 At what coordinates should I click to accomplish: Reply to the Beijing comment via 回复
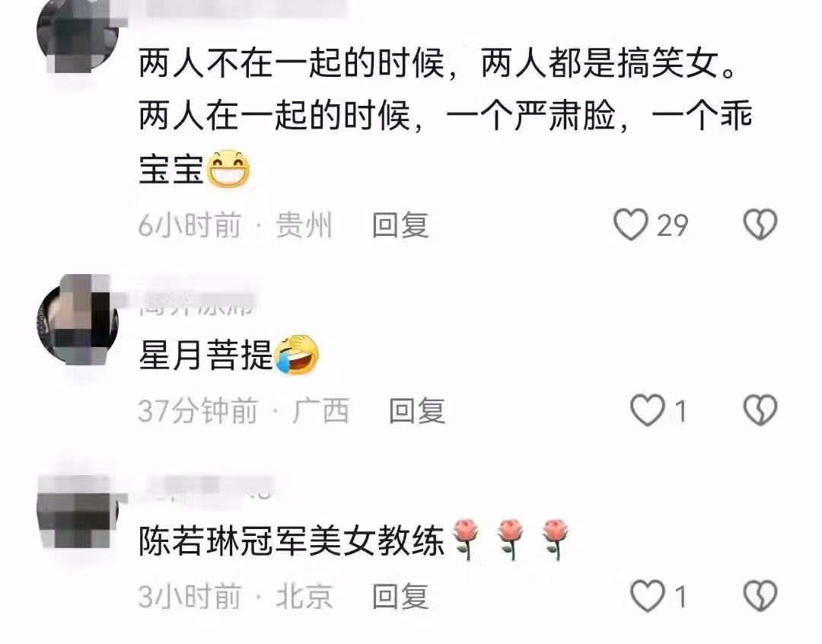(400, 596)
